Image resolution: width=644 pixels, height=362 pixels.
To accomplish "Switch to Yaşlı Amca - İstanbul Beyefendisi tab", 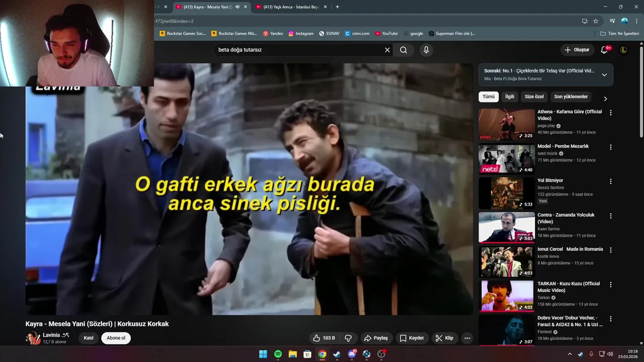I will pyautogui.click(x=291, y=7).
